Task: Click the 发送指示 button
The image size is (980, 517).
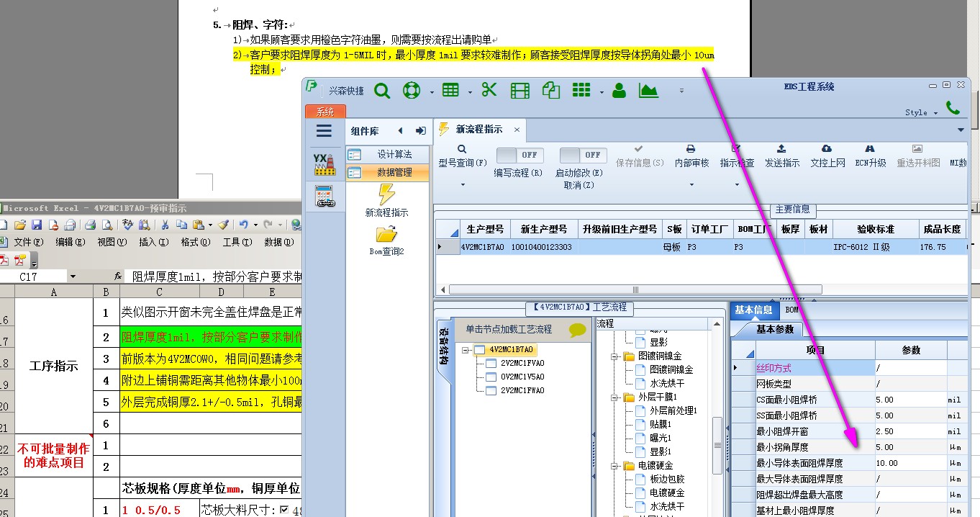Action: 782,157
